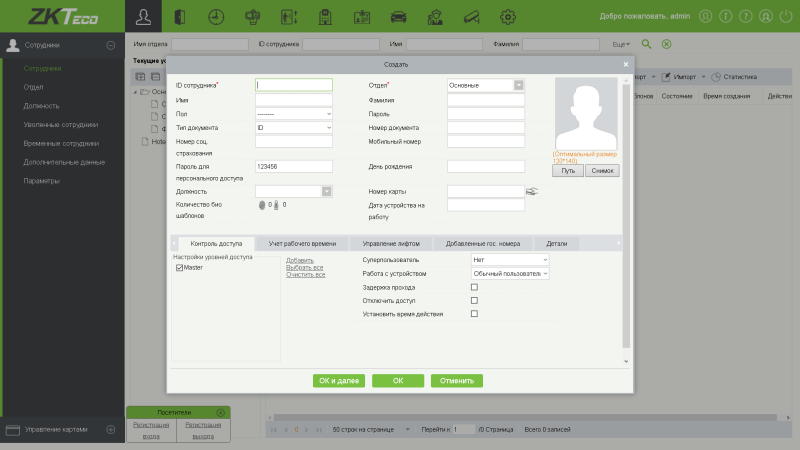Click the card reader icon beside Номер карты
The image size is (800, 450).
click(532, 191)
